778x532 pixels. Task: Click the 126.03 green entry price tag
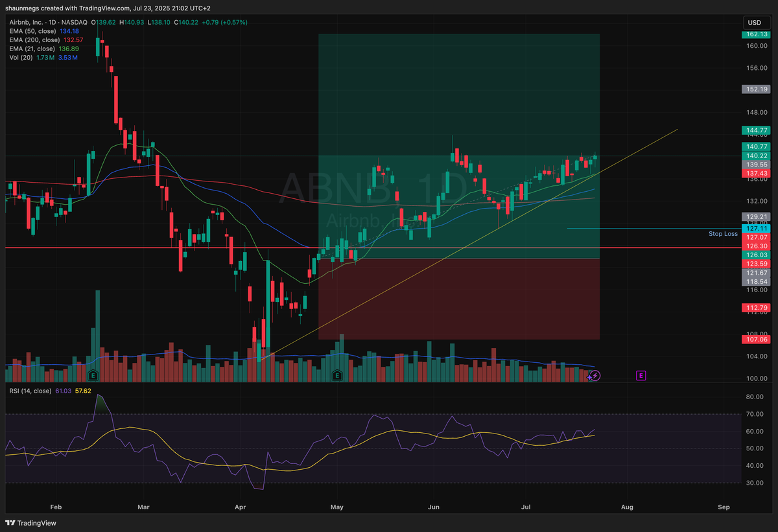755,255
